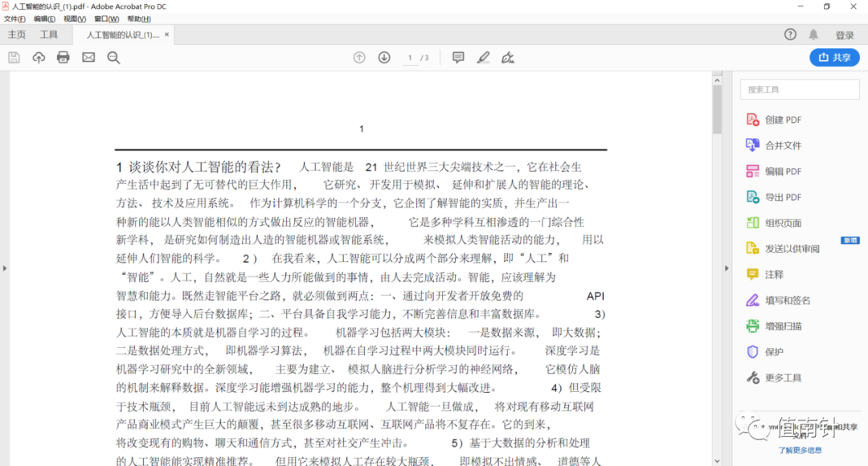Image resolution: width=868 pixels, height=466 pixels.
Task: Select the 人工智能的认识_(1) document tab
Action: click(123, 35)
